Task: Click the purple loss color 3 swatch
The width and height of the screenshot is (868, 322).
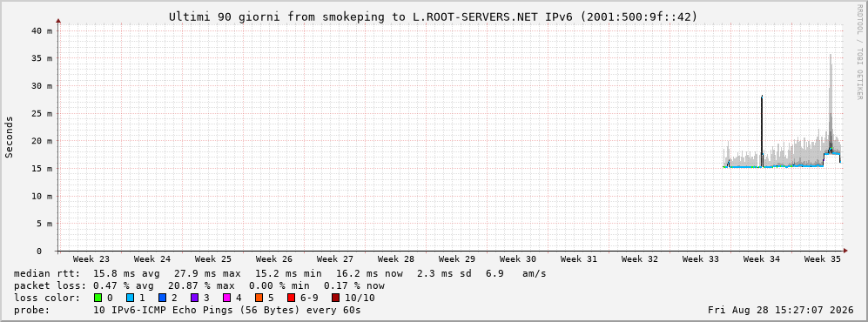Action: (x=194, y=298)
